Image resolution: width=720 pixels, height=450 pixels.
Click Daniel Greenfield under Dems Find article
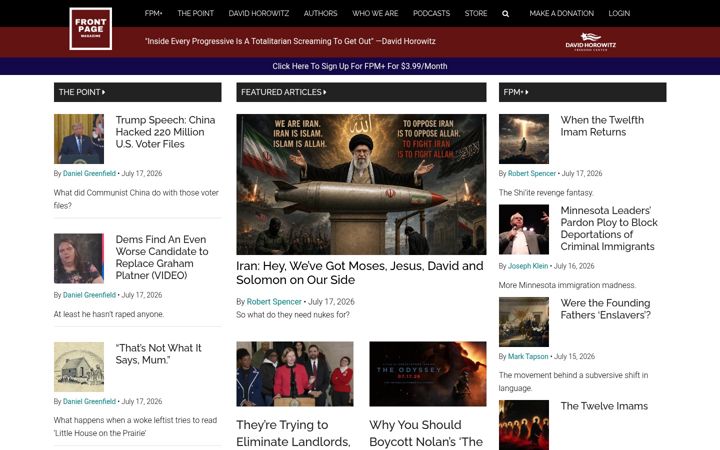point(89,295)
